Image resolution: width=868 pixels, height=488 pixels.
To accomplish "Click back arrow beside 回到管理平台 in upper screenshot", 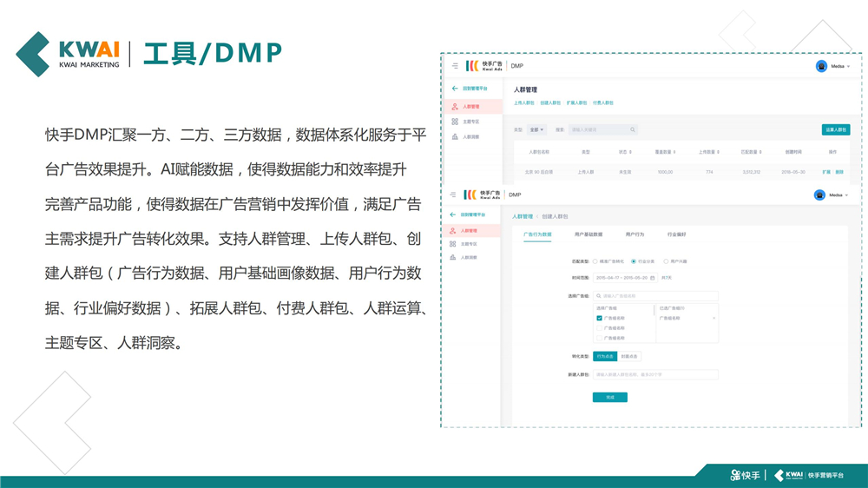I will coord(455,89).
